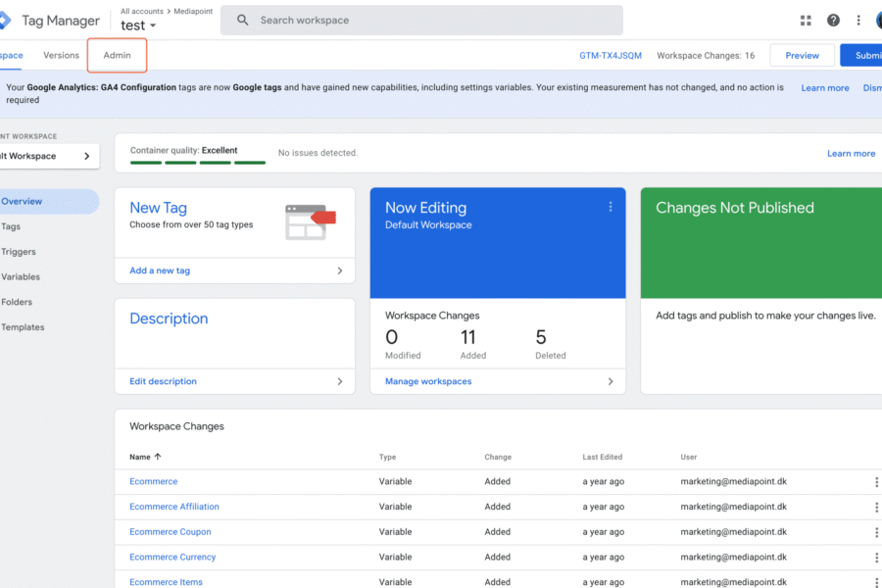The width and height of the screenshot is (882, 588).
Task: Open row menu for Ecommerce Currency
Action: point(876,557)
